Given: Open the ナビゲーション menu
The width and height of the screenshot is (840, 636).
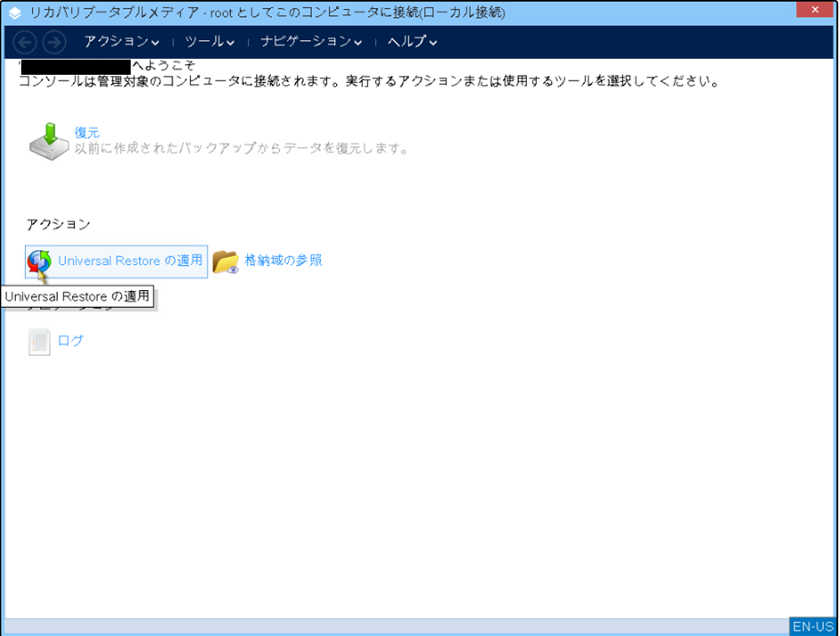Looking at the screenshot, I should (x=305, y=42).
